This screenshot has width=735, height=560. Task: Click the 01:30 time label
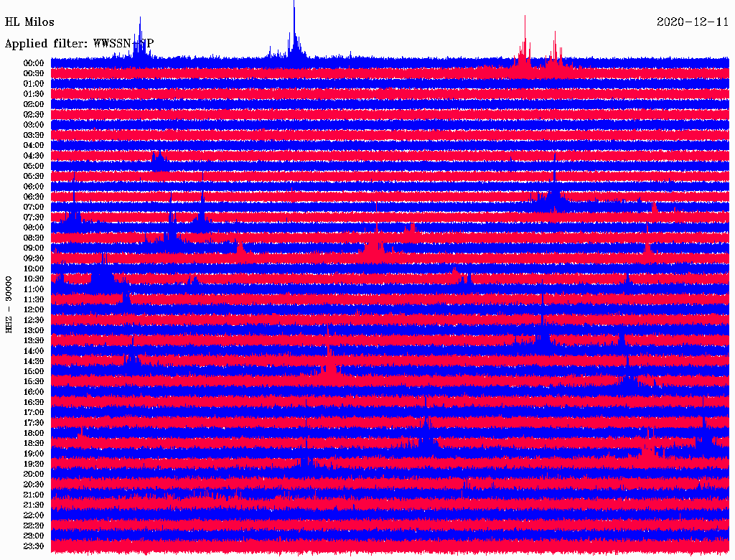(x=34, y=94)
